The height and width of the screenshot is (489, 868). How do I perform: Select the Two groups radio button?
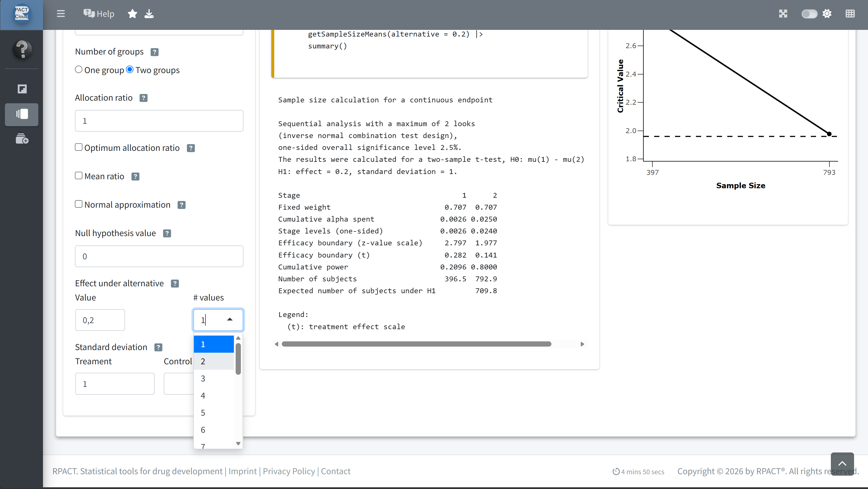130,69
